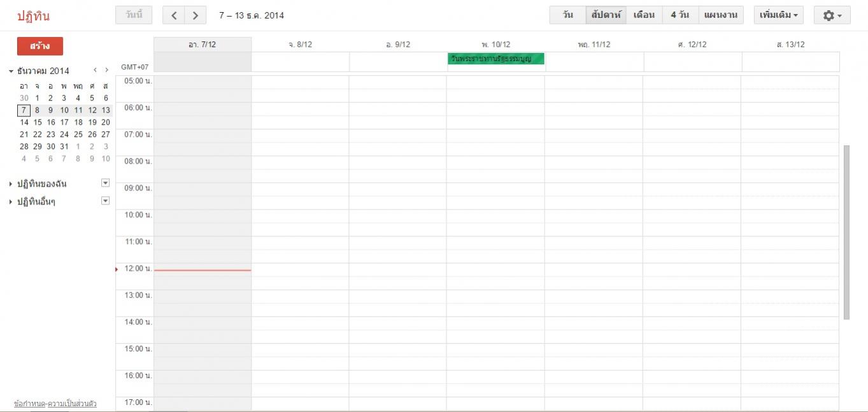
Task: Select date 20 in mini calendar
Action: (106, 122)
